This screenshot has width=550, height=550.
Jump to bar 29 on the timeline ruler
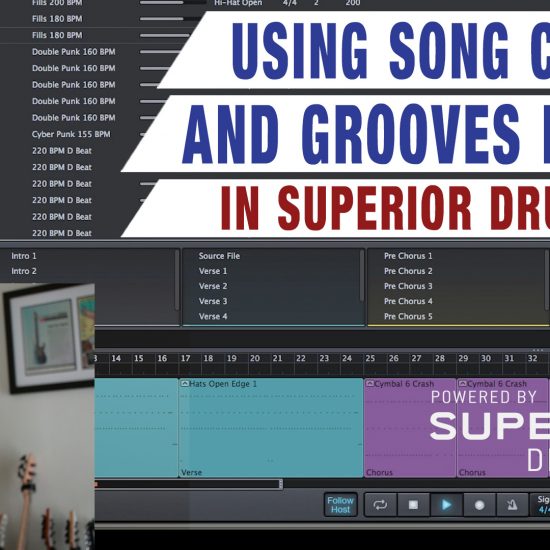[463, 358]
